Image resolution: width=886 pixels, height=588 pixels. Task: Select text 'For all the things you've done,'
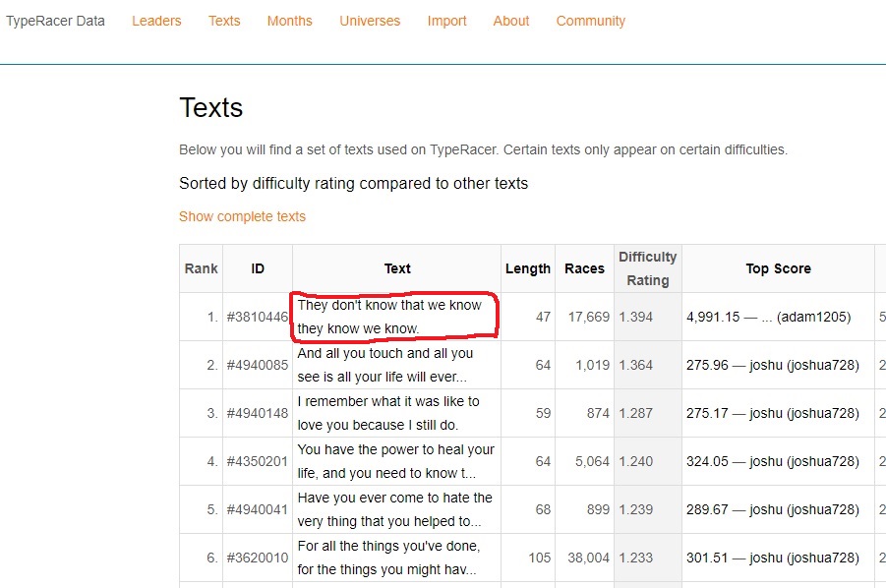click(x=388, y=546)
